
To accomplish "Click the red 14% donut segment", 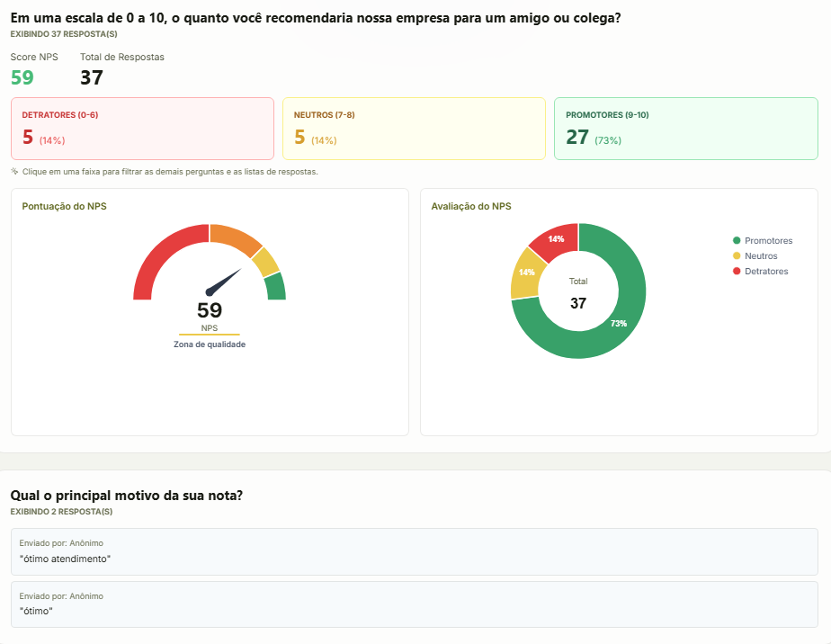I will point(556,239).
